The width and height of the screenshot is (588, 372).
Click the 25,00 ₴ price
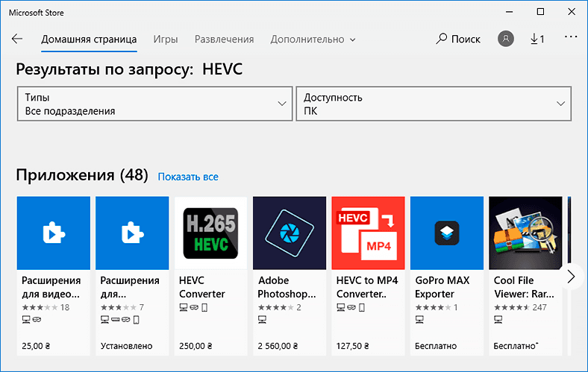pos(36,346)
